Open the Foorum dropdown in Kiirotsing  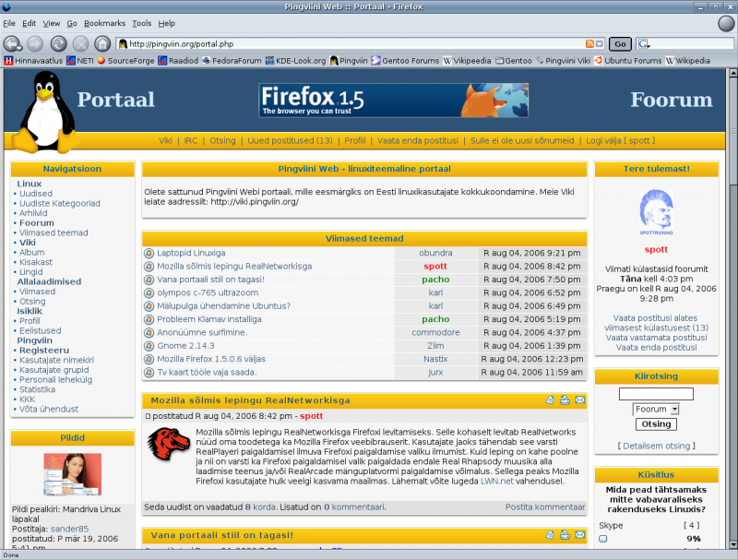click(656, 410)
